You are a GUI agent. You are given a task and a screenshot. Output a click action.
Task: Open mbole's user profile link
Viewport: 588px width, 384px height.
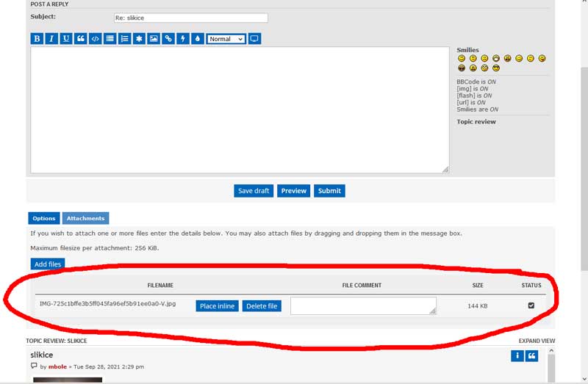(57, 367)
